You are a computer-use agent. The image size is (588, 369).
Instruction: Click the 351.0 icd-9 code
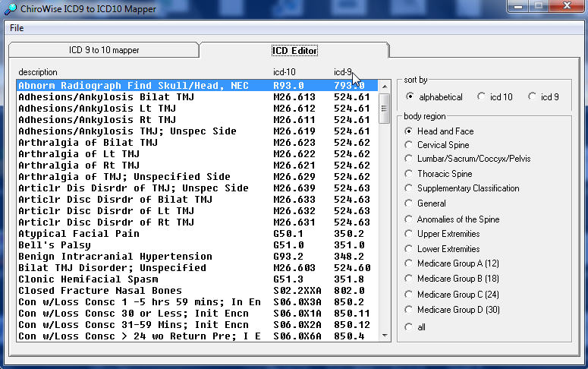[349, 245]
